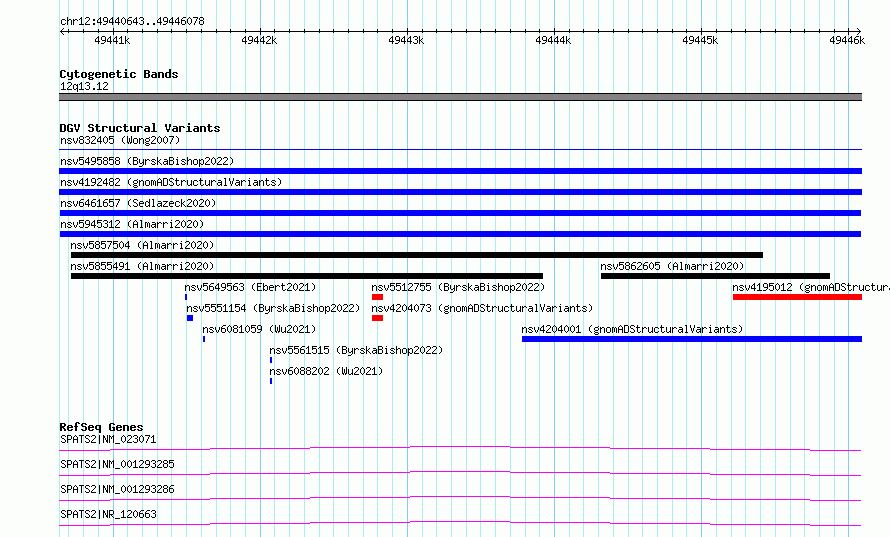Select the nsv4192482 gnomAD blue bar
890x537 pixels.
[460, 192]
